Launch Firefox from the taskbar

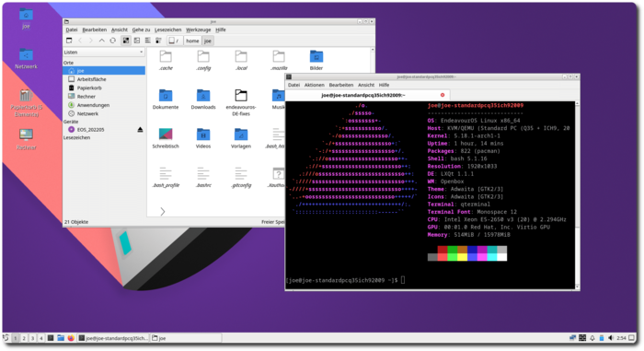coord(71,338)
